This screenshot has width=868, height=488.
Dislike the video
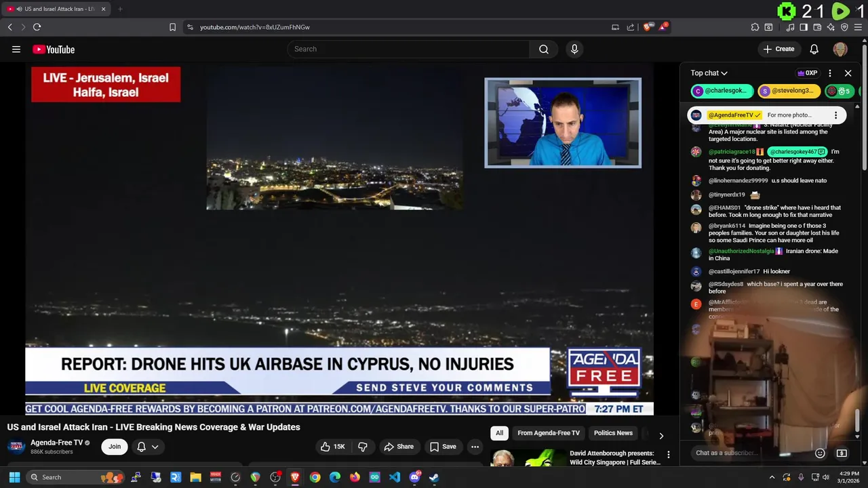click(x=363, y=447)
